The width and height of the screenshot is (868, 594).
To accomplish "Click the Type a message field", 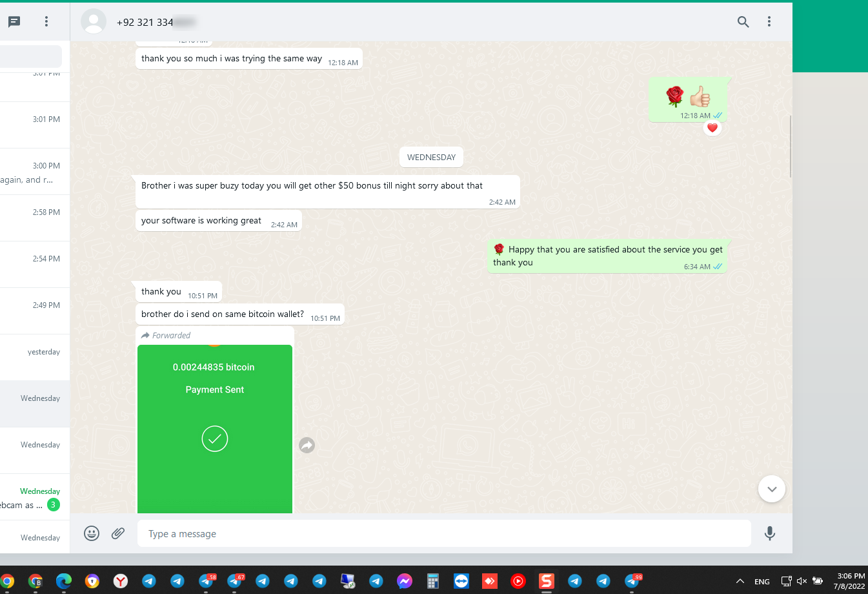I will [x=444, y=533].
